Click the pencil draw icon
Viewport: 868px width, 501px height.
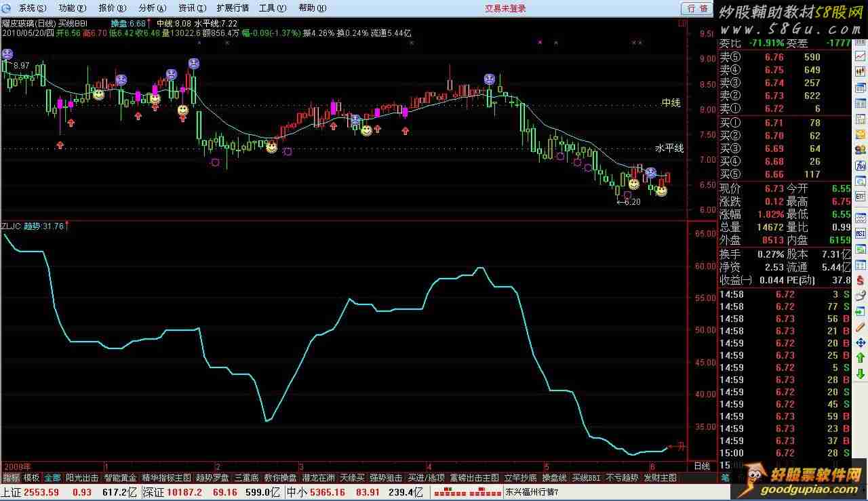pos(860,327)
